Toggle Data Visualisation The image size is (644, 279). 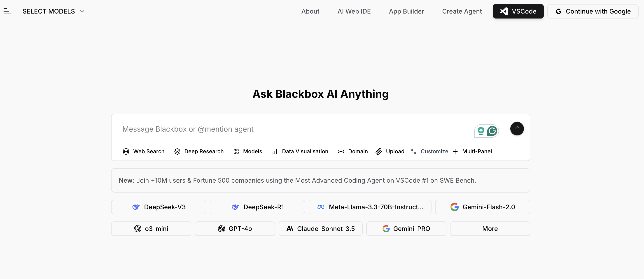tap(300, 151)
